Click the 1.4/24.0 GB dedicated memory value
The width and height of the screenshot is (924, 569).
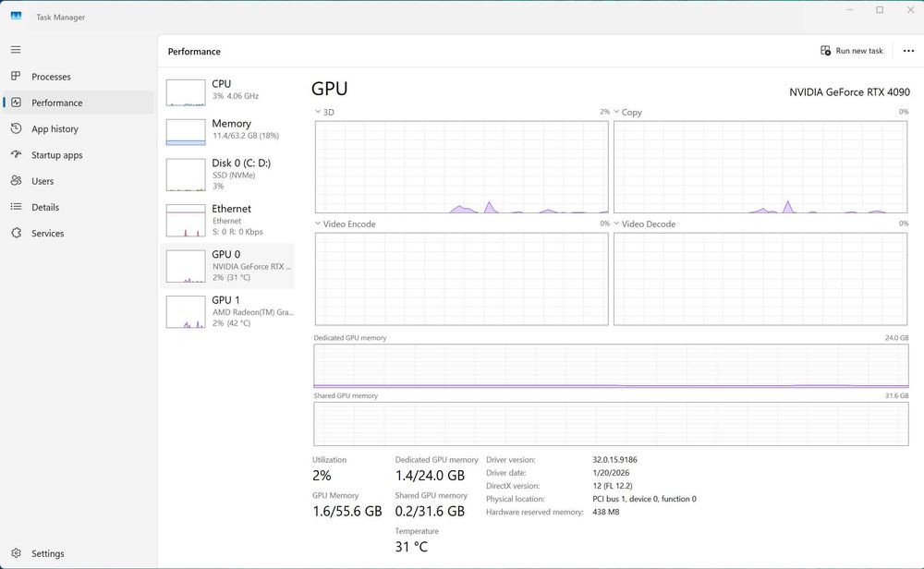pos(431,476)
